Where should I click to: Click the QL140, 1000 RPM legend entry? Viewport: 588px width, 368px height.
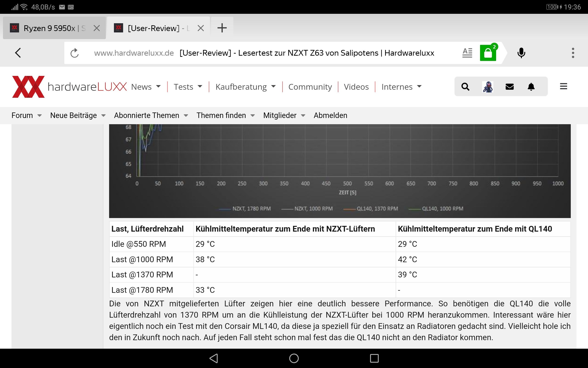pos(436,209)
